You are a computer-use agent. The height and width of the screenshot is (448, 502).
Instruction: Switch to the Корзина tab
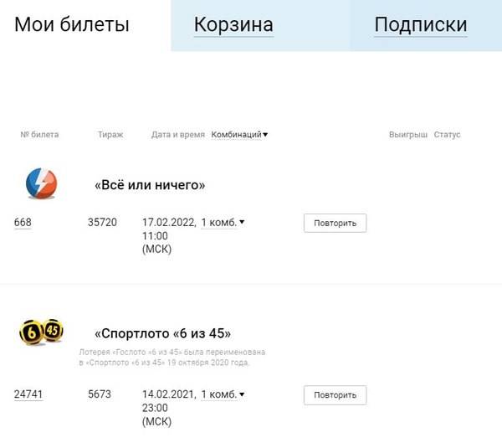click(x=233, y=25)
